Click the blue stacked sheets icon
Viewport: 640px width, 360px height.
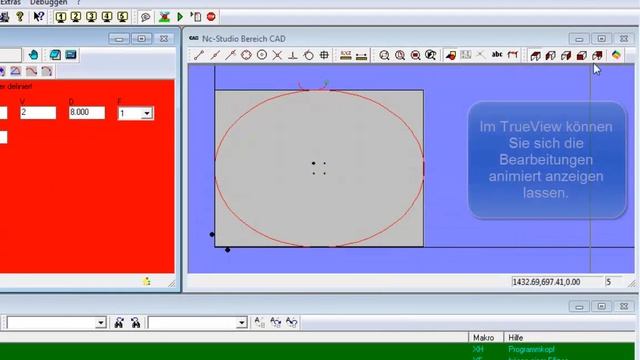click(55, 55)
